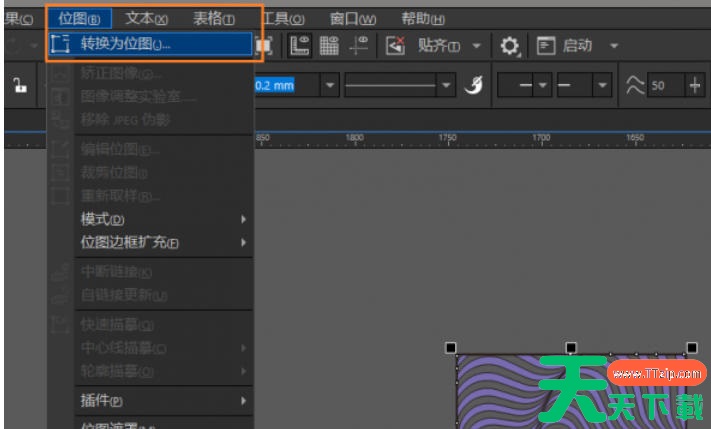Choose 转换为位图 from the bitmap menu
The width and height of the screenshot is (711, 429).
click(150, 44)
